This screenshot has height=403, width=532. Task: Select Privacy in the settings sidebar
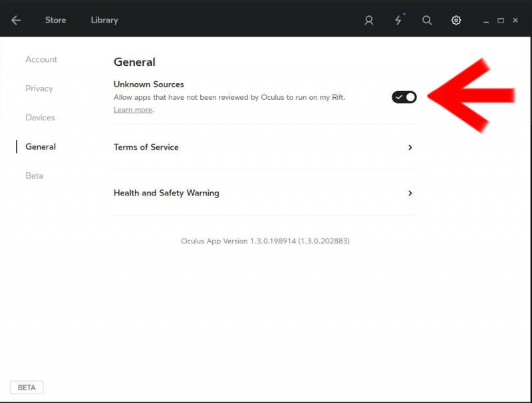pos(39,88)
